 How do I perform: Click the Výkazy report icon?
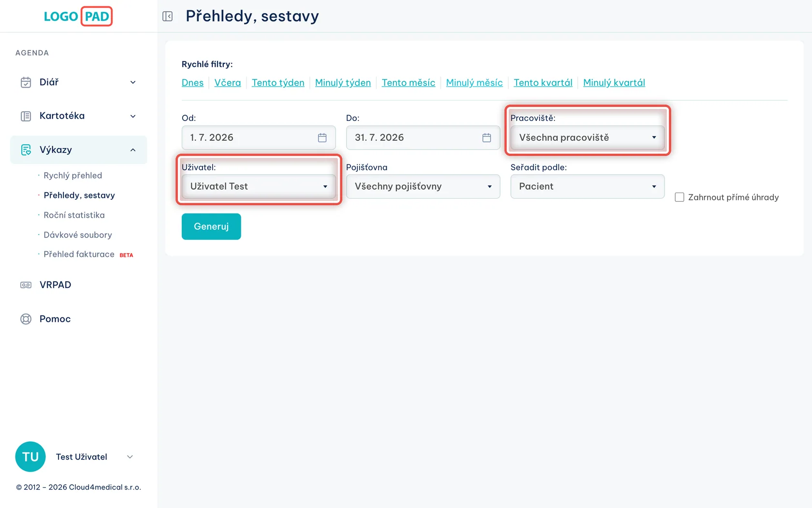coord(26,150)
